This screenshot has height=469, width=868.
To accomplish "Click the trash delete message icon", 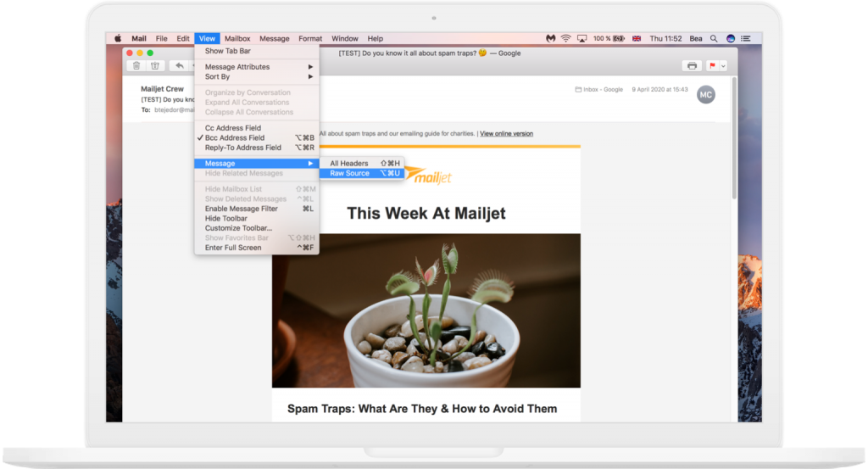I will click(x=136, y=66).
